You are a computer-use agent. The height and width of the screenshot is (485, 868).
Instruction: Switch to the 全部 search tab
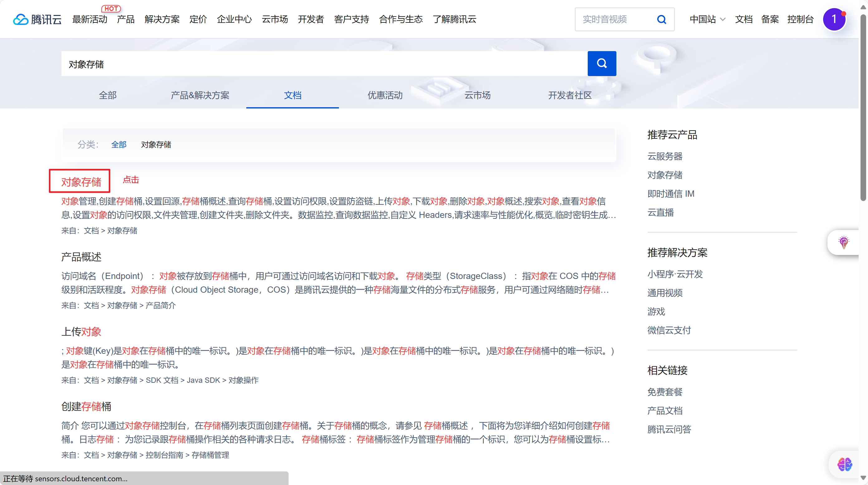pos(108,95)
